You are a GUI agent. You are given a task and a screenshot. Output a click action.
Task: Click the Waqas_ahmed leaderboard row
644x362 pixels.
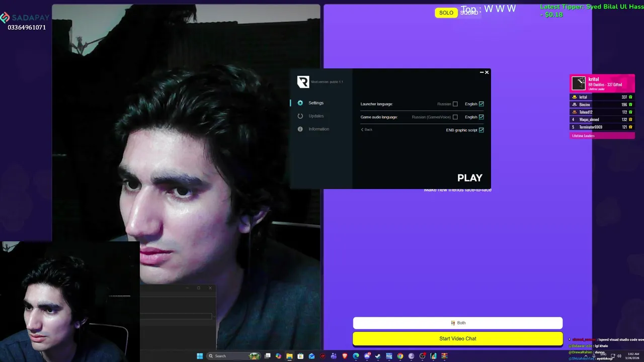tap(602, 120)
